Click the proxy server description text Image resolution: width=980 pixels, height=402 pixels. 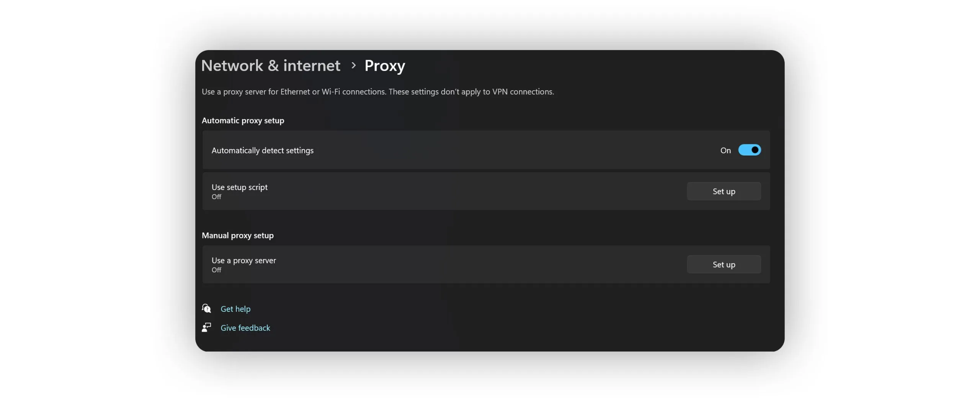tap(377, 92)
